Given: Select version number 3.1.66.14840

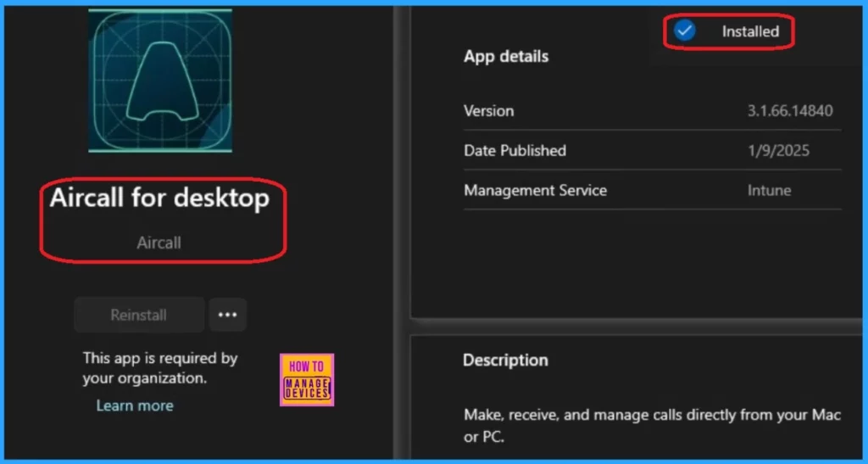Looking at the screenshot, I should [x=790, y=111].
